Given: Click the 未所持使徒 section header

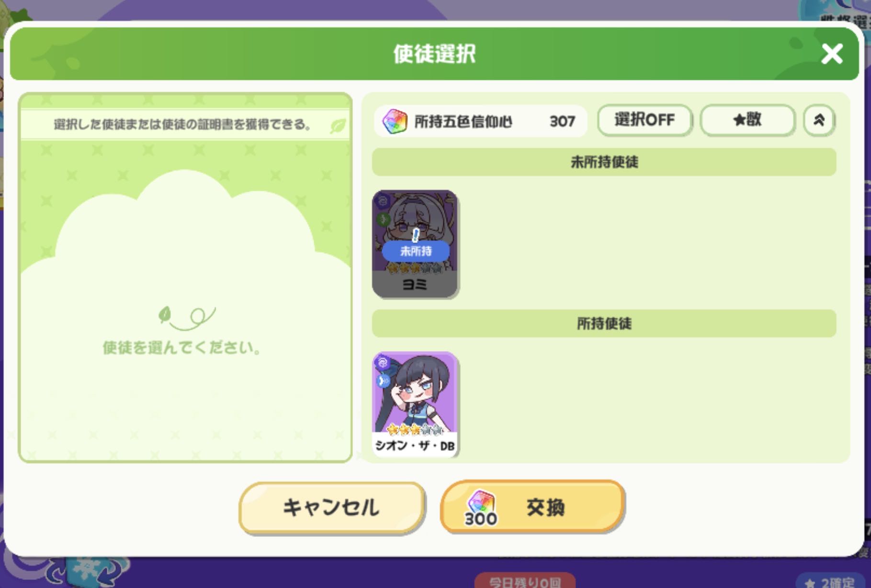Looking at the screenshot, I should (x=604, y=162).
